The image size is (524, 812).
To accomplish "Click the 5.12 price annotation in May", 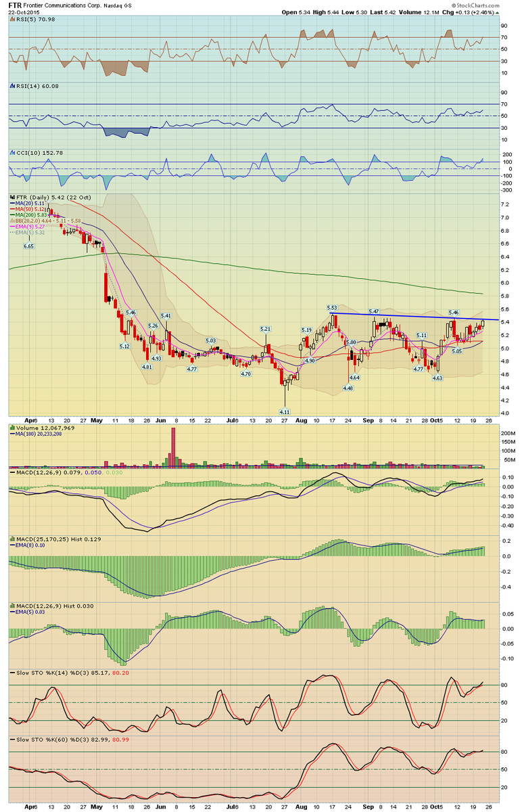I will (125, 346).
